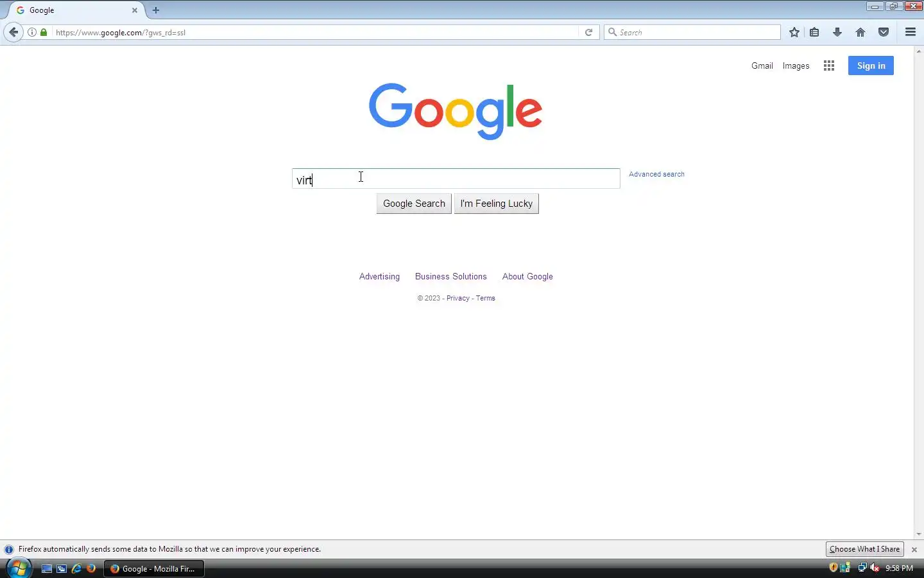Click the green secure padlock icon
The width and height of the screenshot is (924, 578).
pyautogui.click(x=44, y=32)
